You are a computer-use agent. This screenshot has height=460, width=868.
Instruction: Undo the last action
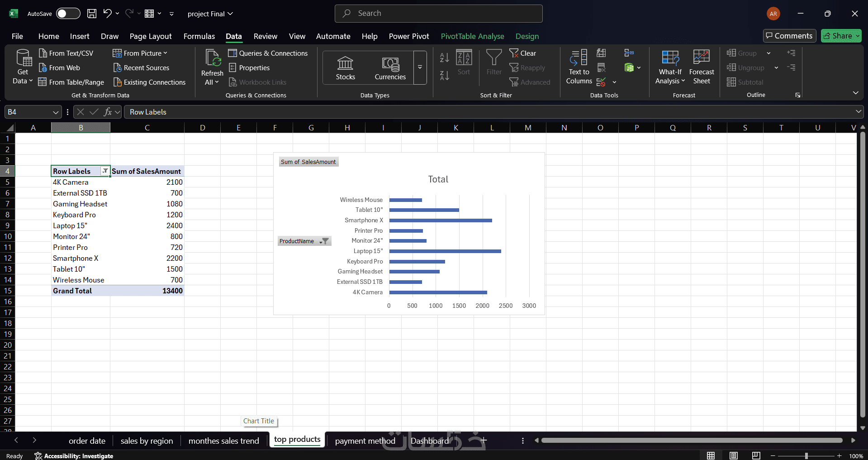(107, 14)
